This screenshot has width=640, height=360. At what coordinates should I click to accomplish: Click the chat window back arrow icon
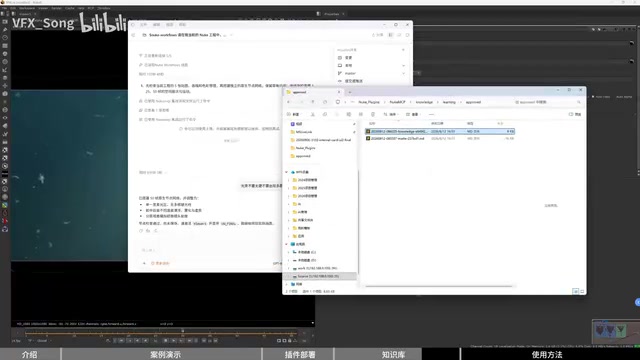pos(133,35)
